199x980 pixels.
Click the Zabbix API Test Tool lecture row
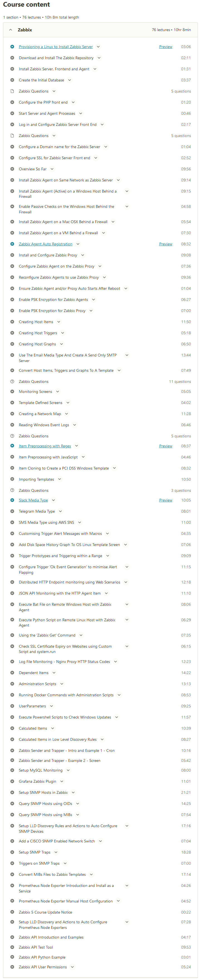(x=36, y=947)
